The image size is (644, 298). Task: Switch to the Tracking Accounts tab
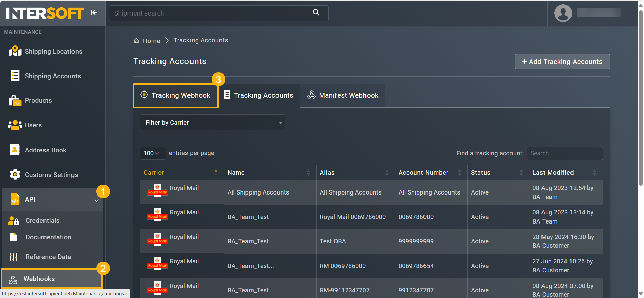259,95
